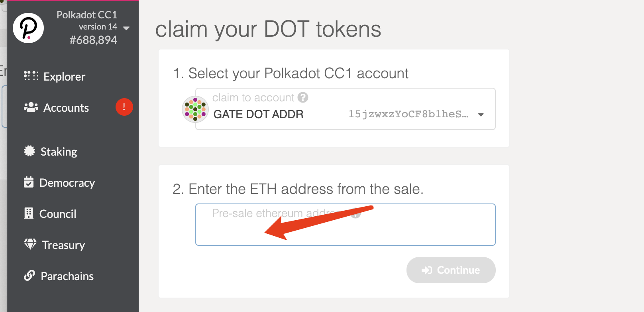The image size is (644, 312).
Task: Click the Accounts people icon
Action: pyautogui.click(x=31, y=107)
